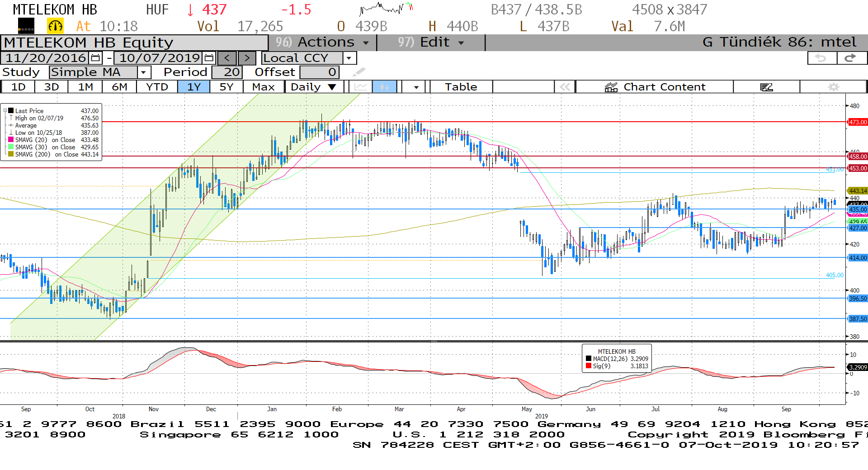Click the intraday sparkline mini chart
Viewport: 868px width, 470px height.
click(386, 9)
